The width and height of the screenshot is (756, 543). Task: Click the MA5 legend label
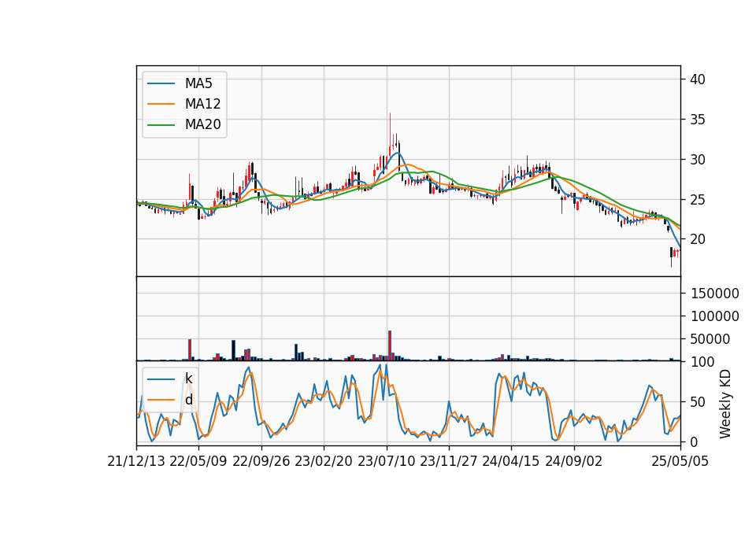click(x=198, y=83)
